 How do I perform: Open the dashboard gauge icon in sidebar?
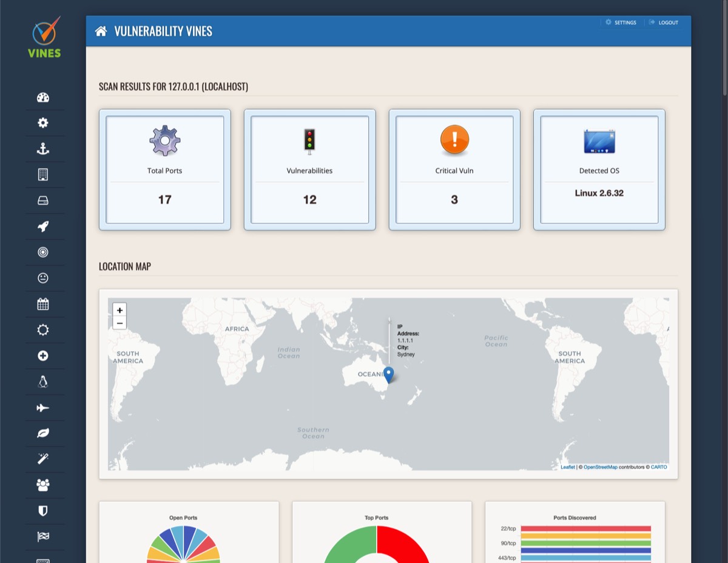tap(42, 97)
